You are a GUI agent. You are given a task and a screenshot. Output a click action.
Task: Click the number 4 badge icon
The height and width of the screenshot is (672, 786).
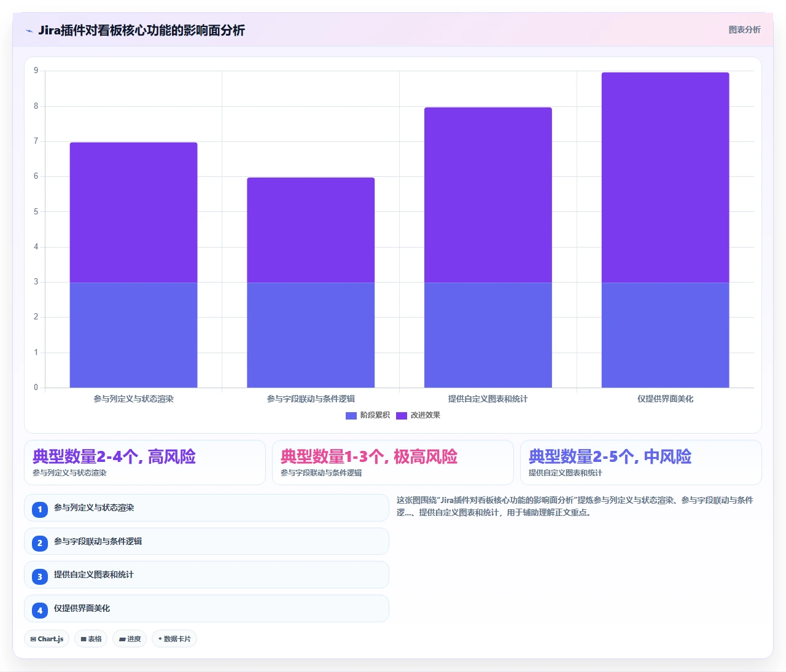tap(40, 611)
